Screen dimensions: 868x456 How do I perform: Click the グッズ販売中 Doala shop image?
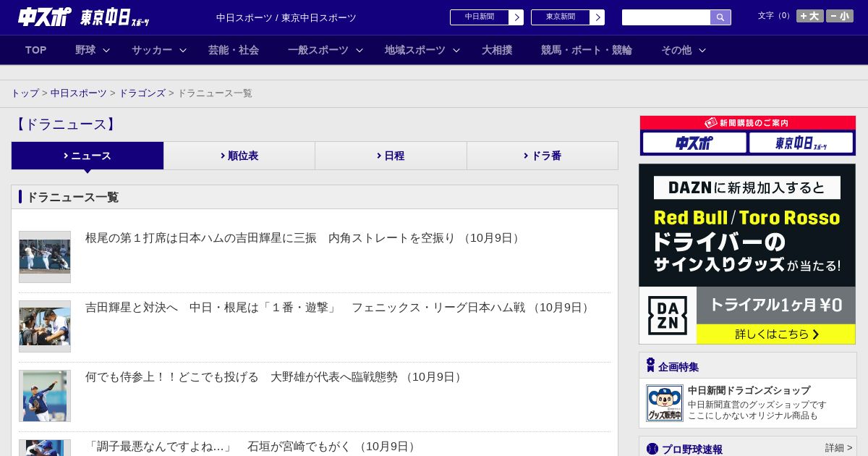pos(665,403)
